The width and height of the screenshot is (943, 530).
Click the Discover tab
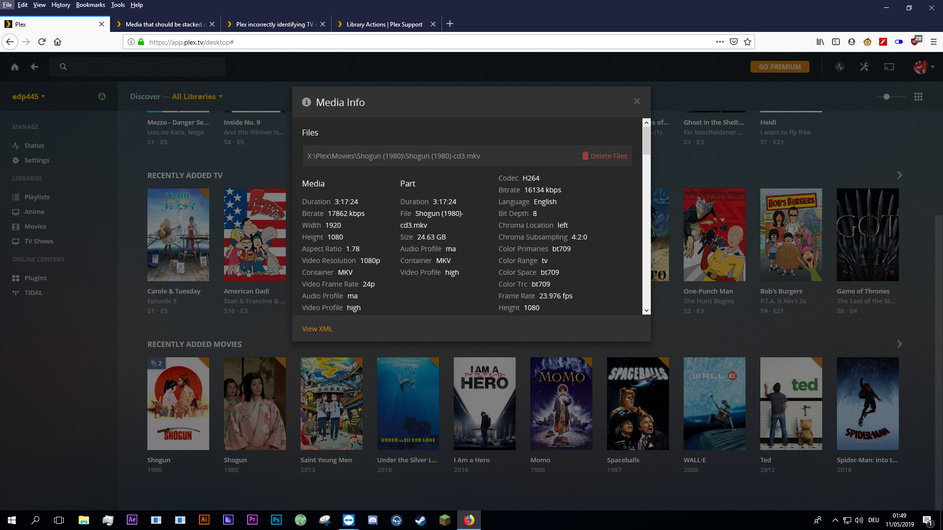145,96
